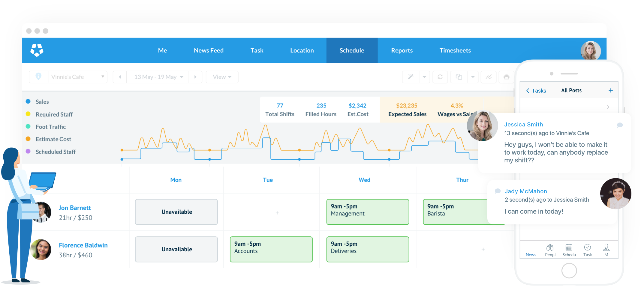Screen dimensions: 644x290
Task: Tap the plus icon beside All Posts
Action: click(610, 90)
